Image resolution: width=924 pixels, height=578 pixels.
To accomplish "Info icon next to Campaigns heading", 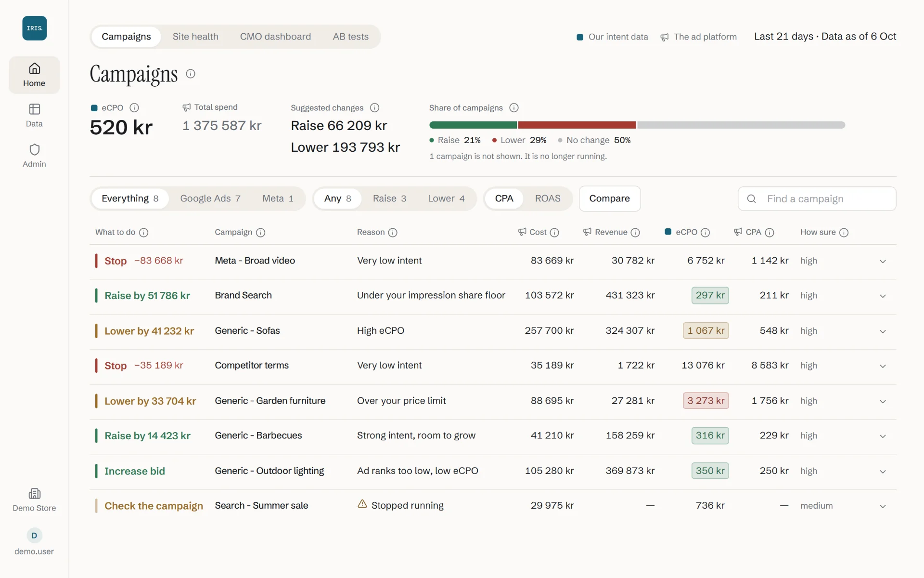I will click(x=191, y=74).
